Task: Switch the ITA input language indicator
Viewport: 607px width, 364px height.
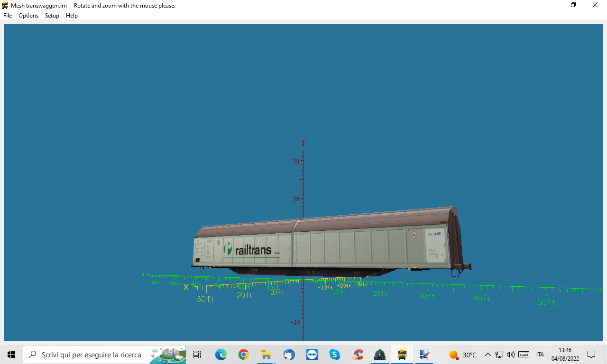Action: [540, 355]
